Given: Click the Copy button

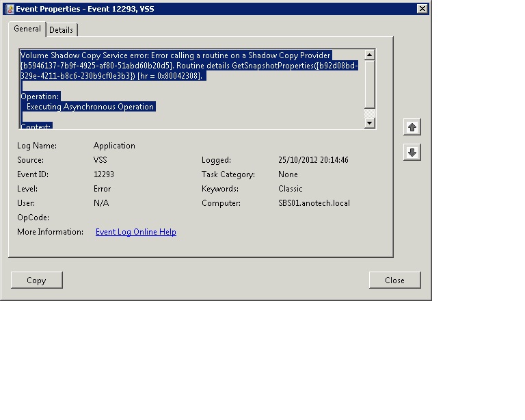Looking at the screenshot, I should pos(37,280).
